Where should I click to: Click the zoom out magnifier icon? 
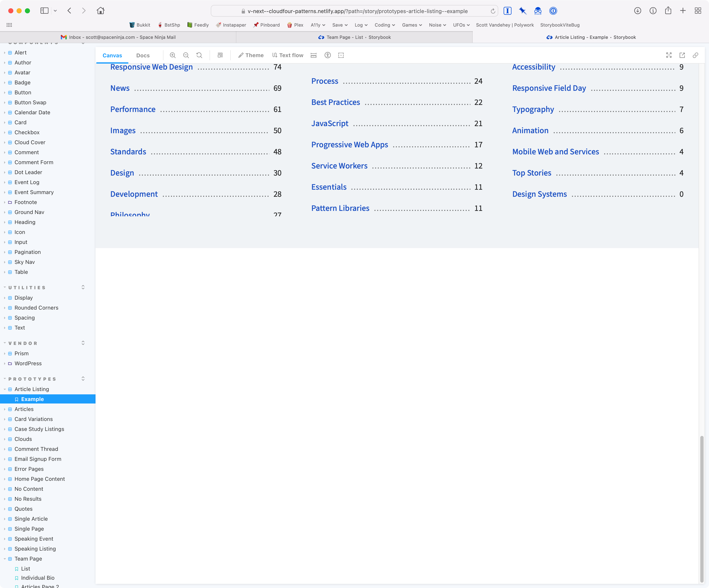point(186,55)
